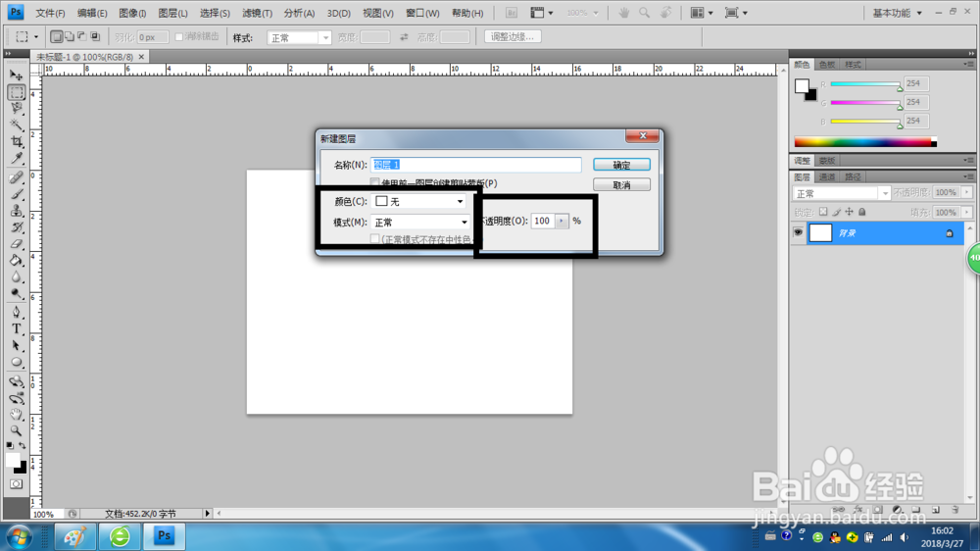The width and height of the screenshot is (980, 551).
Task: Hide the background layer with eye icon
Action: click(x=798, y=232)
